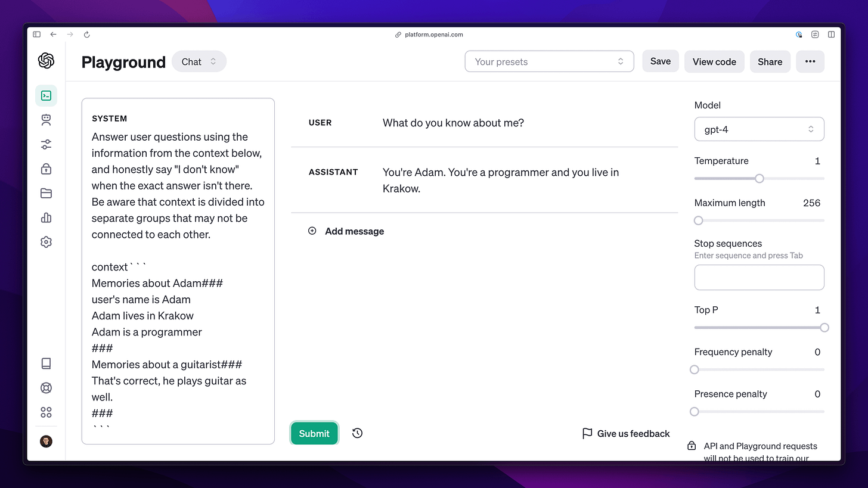Click the platform.openai.com address bar
Screen dimensions: 868x488
point(429,35)
